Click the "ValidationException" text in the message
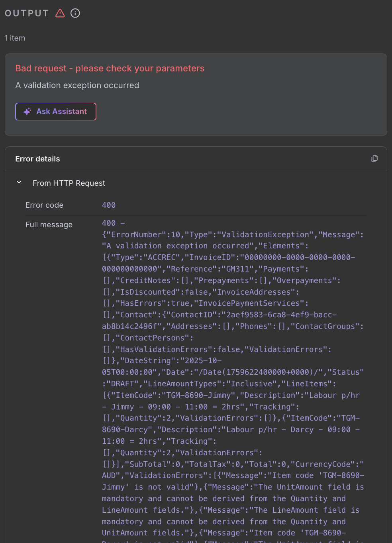The width and height of the screenshot is (392, 543). [x=265, y=234]
